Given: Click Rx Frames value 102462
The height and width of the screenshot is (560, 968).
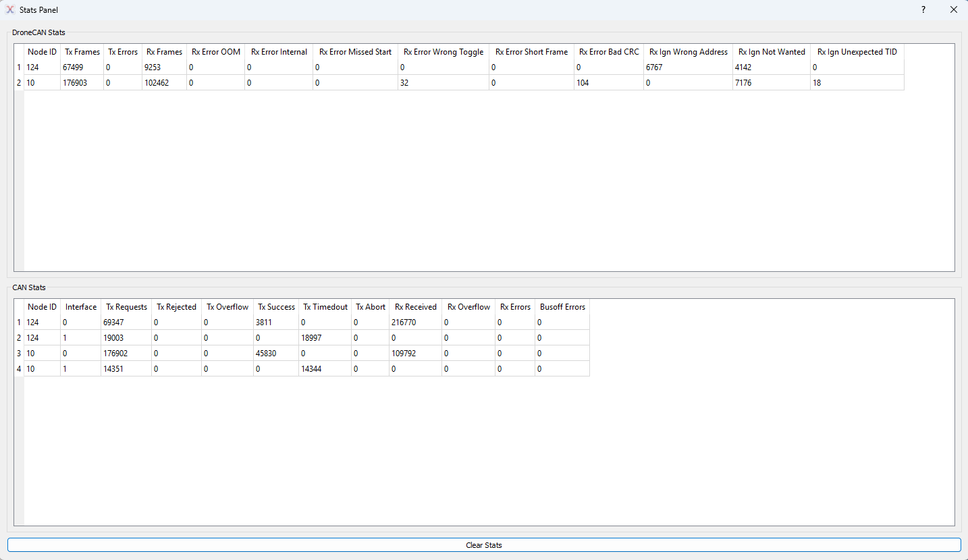Looking at the screenshot, I should [163, 83].
